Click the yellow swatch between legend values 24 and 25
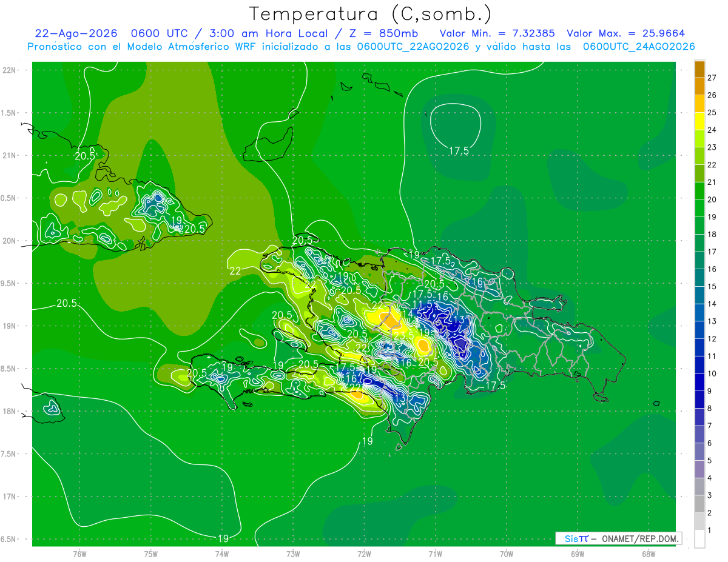This screenshot has height=562, width=728. click(x=699, y=121)
